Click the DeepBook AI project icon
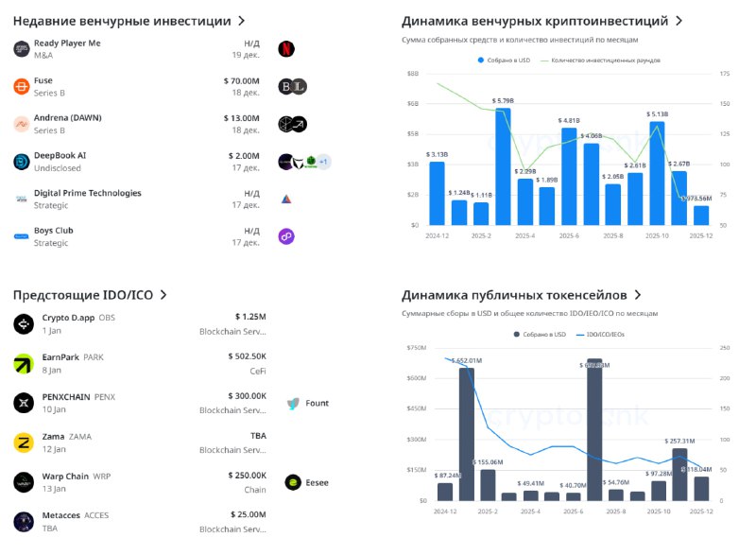 [x=22, y=162]
